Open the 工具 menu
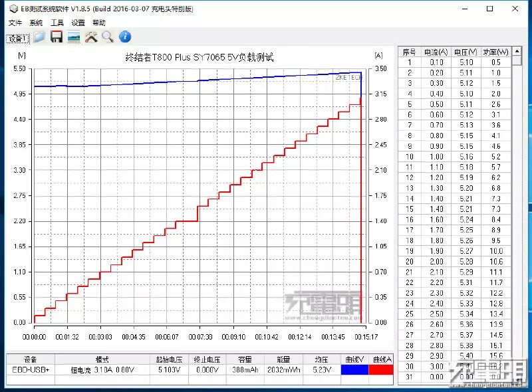The height and width of the screenshot is (392, 532). pyautogui.click(x=57, y=23)
